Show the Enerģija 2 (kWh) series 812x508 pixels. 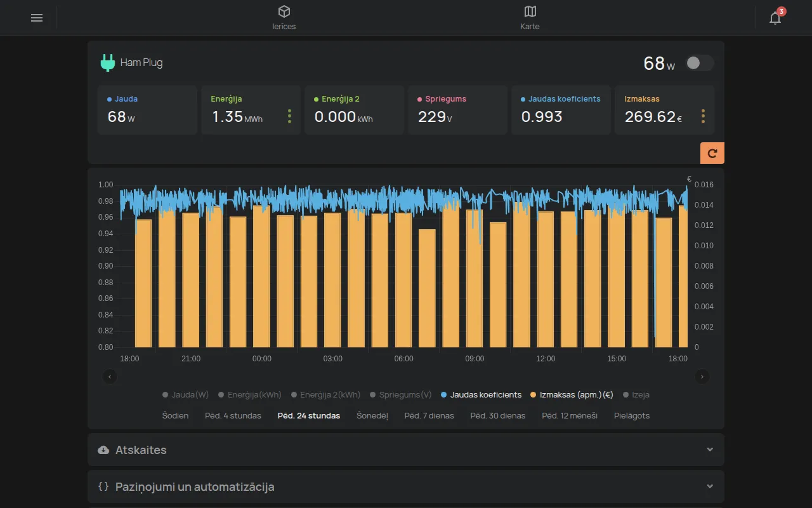(325, 395)
